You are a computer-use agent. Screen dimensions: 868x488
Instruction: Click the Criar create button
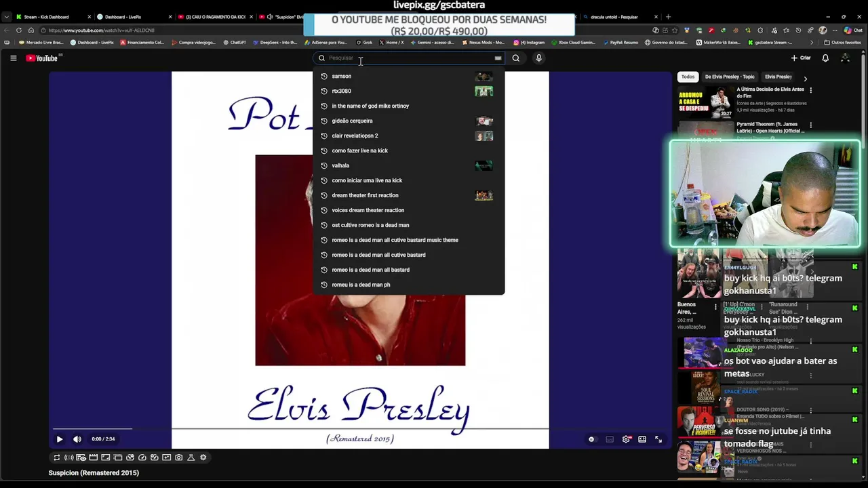click(801, 58)
